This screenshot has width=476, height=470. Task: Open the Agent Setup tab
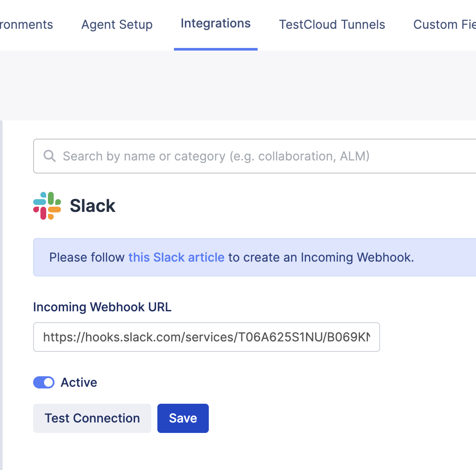coord(116,24)
